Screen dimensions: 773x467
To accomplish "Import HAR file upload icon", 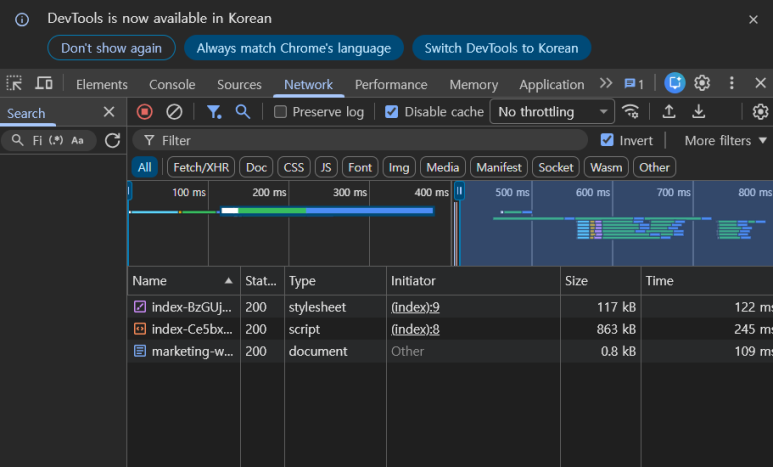I will pos(668,112).
